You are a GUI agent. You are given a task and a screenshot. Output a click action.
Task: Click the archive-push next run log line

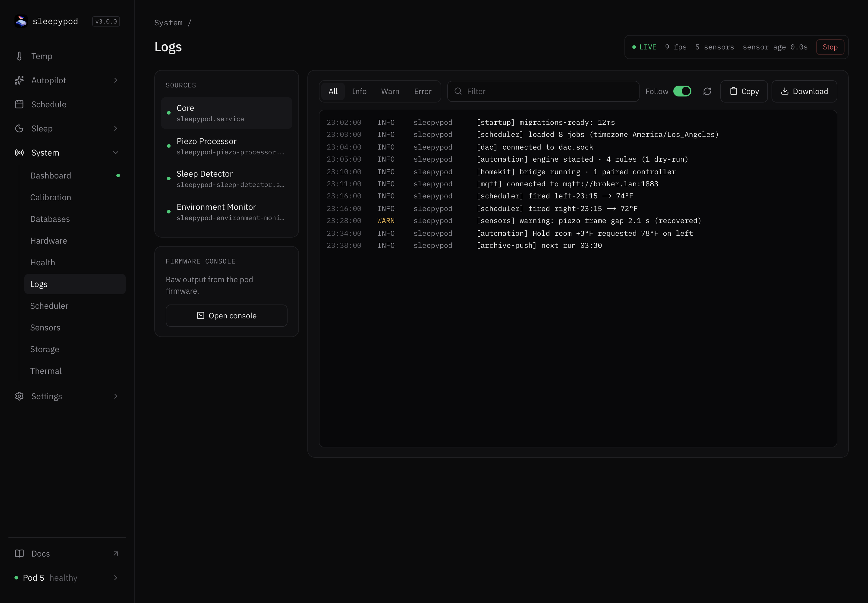(x=578, y=246)
